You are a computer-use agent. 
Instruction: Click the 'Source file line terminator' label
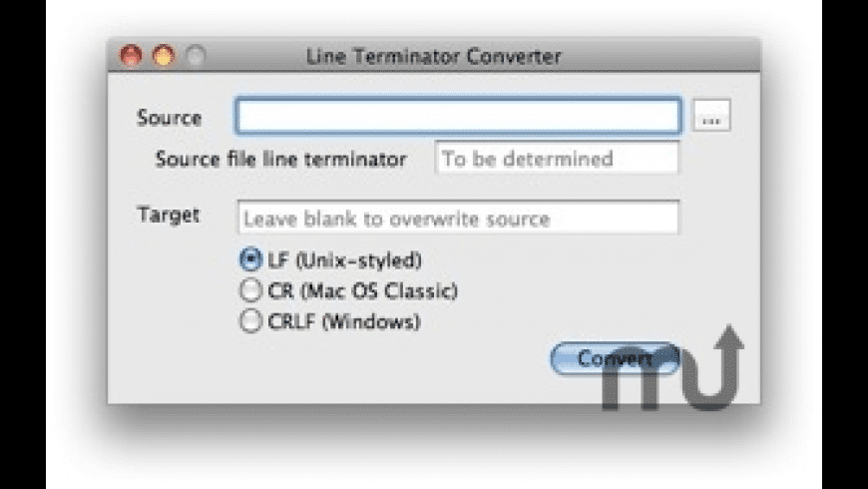pos(280,159)
